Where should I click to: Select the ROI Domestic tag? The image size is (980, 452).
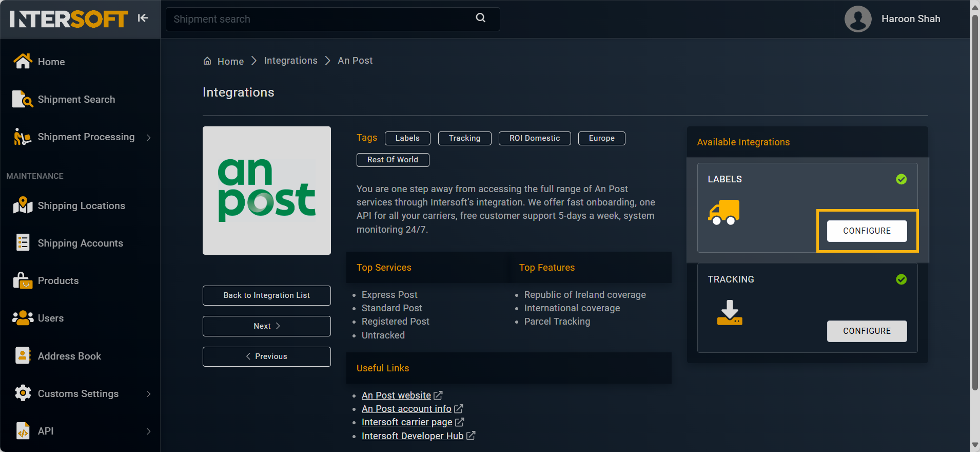(535, 138)
